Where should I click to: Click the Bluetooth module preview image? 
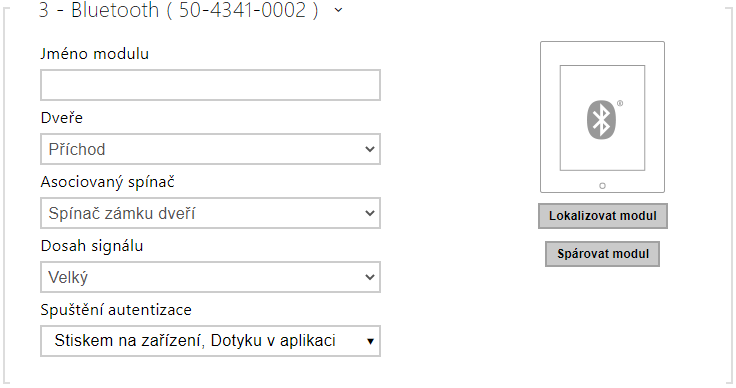click(x=602, y=117)
